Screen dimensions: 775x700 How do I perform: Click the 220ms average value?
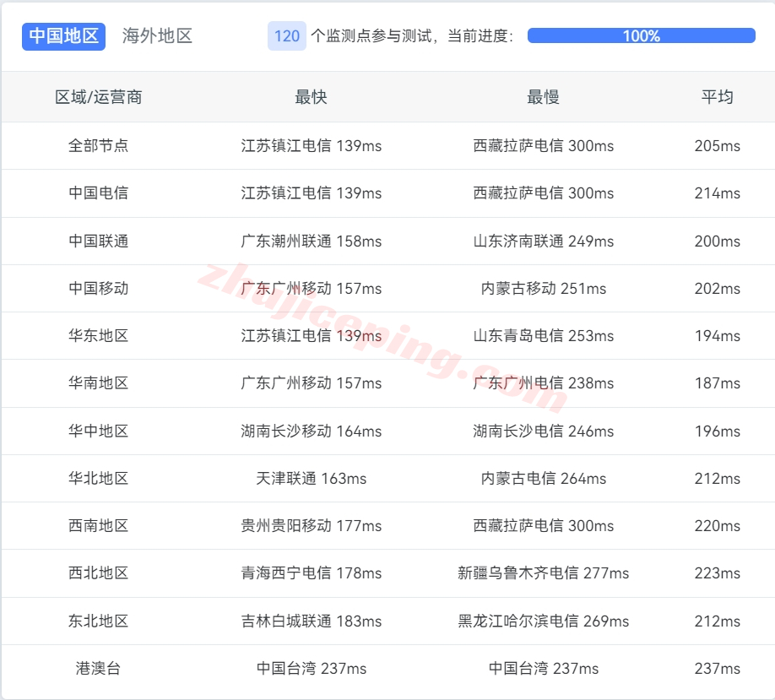[718, 525]
